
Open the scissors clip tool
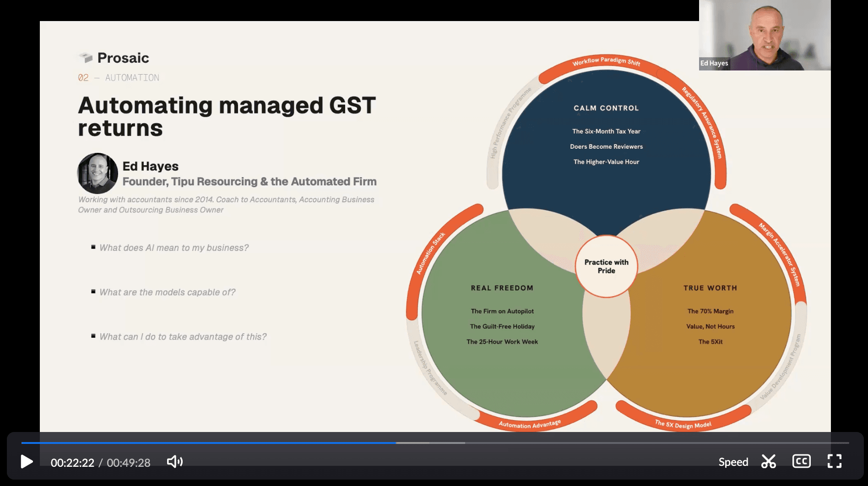click(769, 461)
